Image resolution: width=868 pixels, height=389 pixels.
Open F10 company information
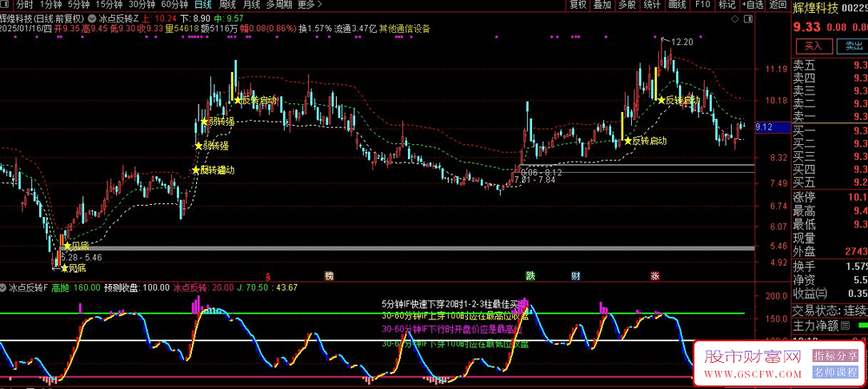point(702,5)
